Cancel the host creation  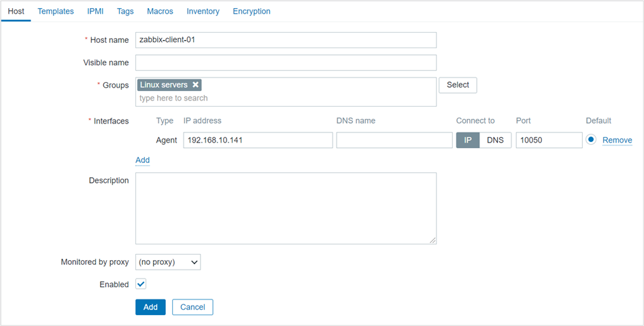tap(192, 307)
